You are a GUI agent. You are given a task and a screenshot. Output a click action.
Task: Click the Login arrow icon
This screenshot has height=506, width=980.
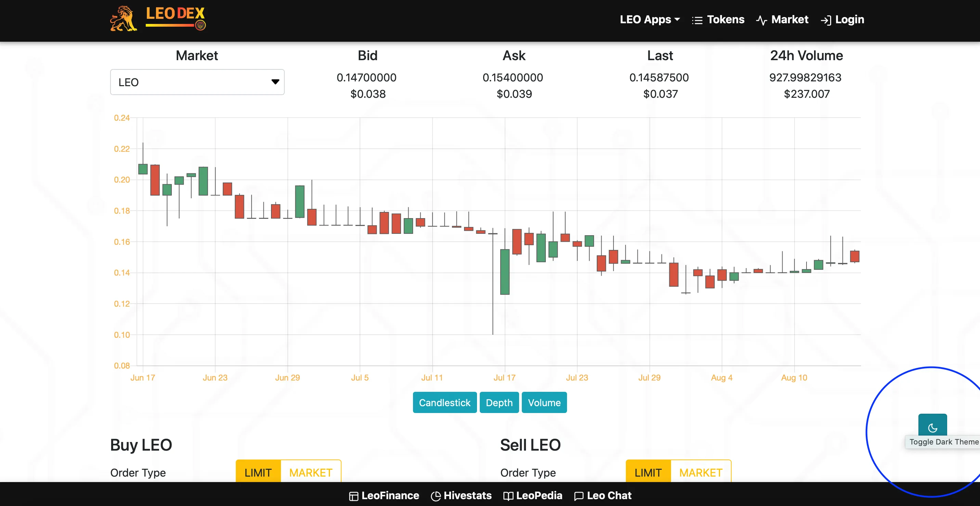tap(826, 20)
